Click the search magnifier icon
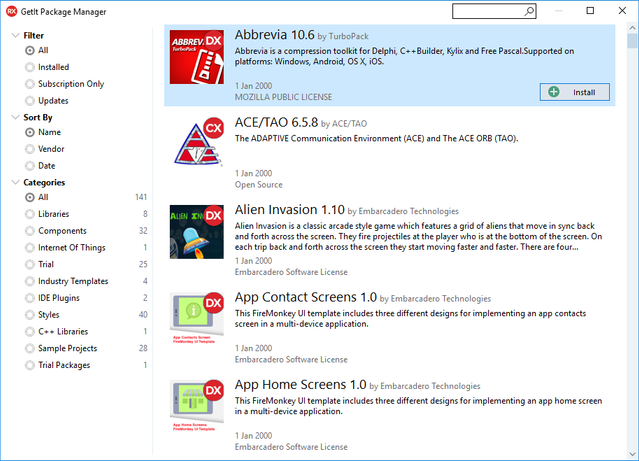The image size is (639, 461). [529, 11]
